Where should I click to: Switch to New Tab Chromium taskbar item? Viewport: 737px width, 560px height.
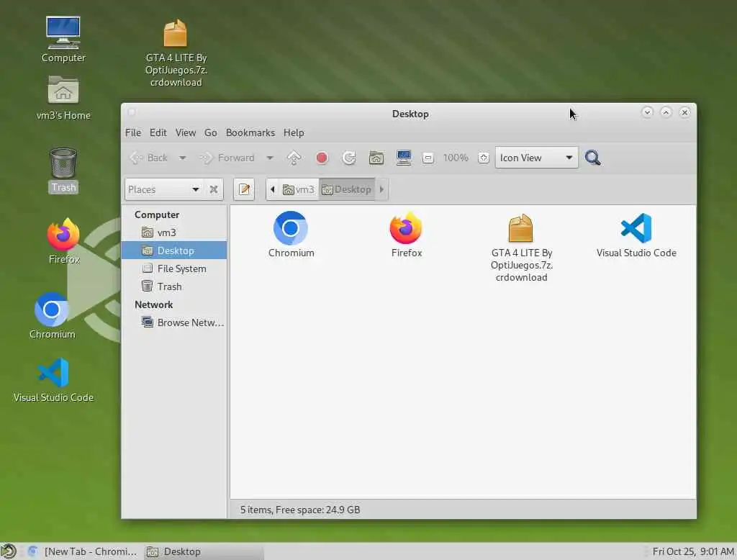click(83, 551)
